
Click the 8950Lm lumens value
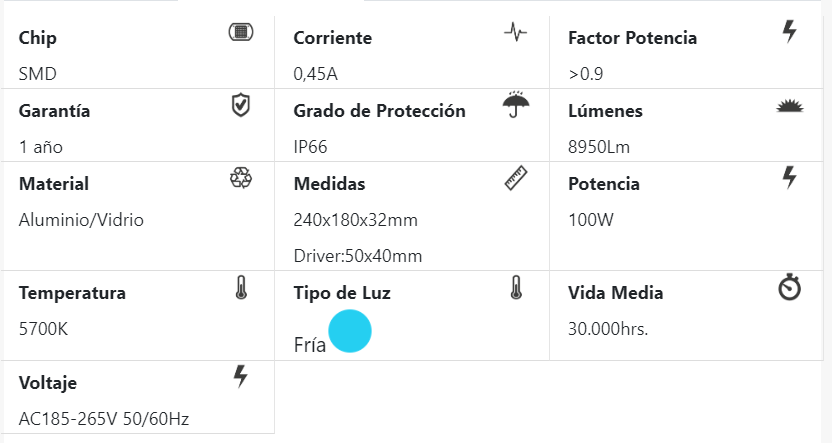(599, 147)
